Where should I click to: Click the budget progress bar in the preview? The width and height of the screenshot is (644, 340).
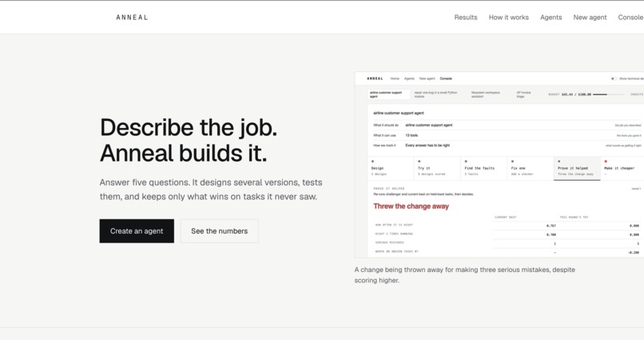click(x=608, y=94)
